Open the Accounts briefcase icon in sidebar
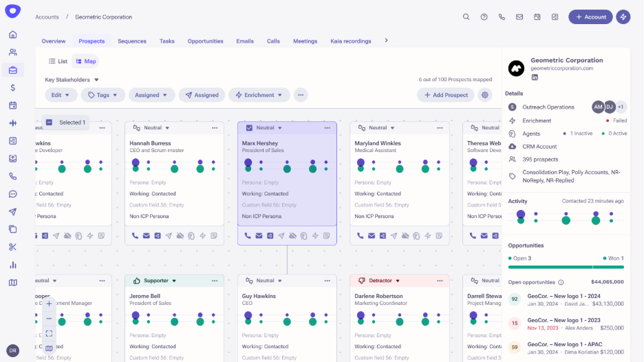Image resolution: width=644 pixels, height=362 pixels. click(x=13, y=70)
